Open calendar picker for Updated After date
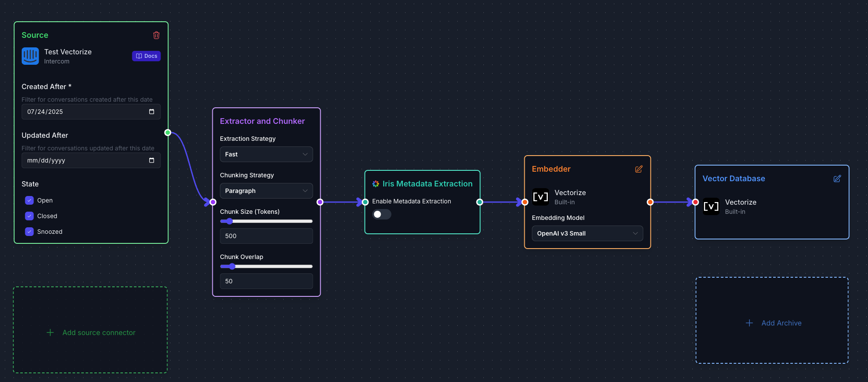The height and width of the screenshot is (382, 868). [151, 160]
